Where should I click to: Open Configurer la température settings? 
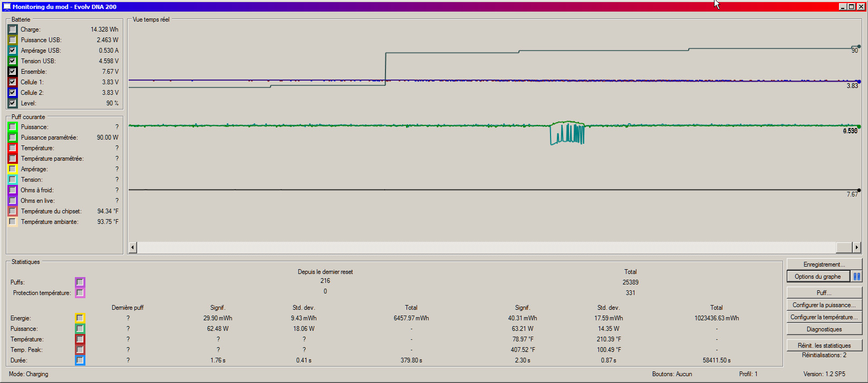click(x=824, y=317)
